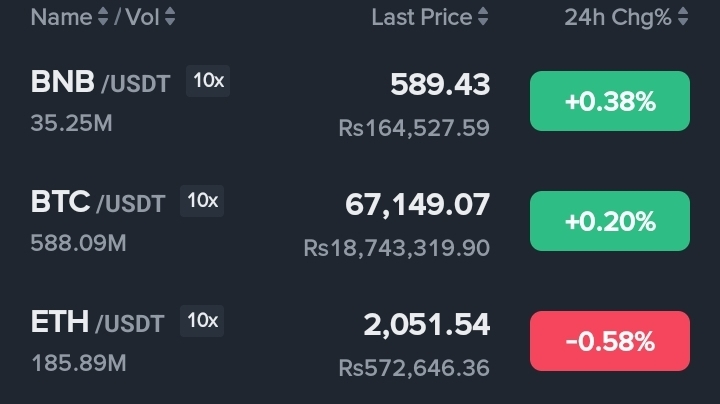Sort the list by Name
Image resolution: width=720 pixels, height=404 pixels.
point(61,17)
